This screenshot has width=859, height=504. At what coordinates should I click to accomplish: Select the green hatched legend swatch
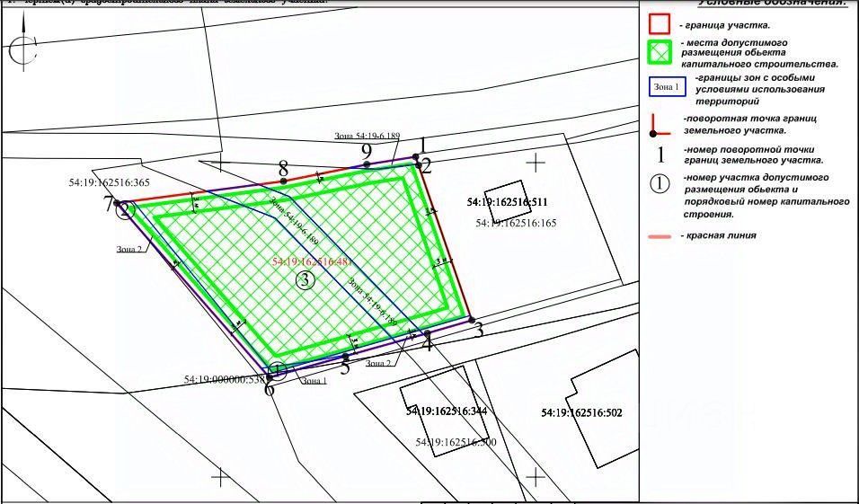(660, 53)
